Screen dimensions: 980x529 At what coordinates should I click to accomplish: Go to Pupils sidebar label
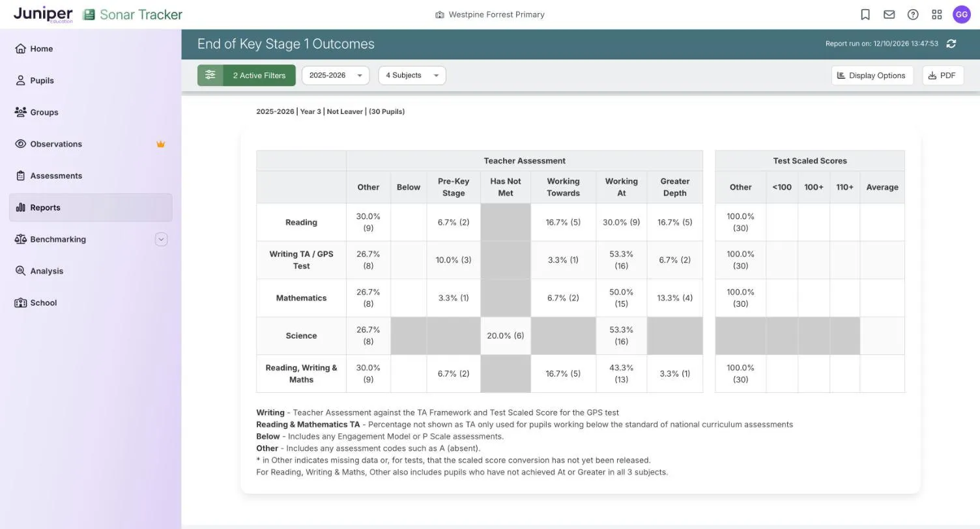tap(42, 80)
